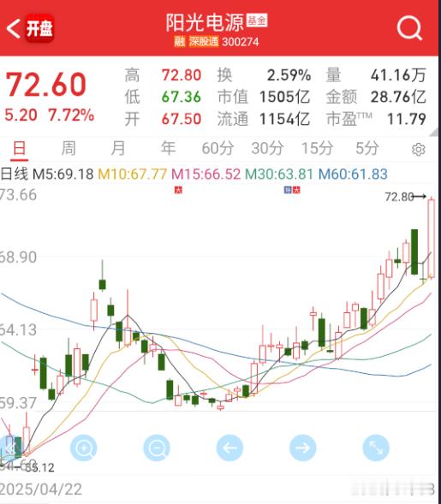Image resolution: width=441 pixels, height=504 pixels.
Task: Move chart right with right arrow button
Action: 302,448
